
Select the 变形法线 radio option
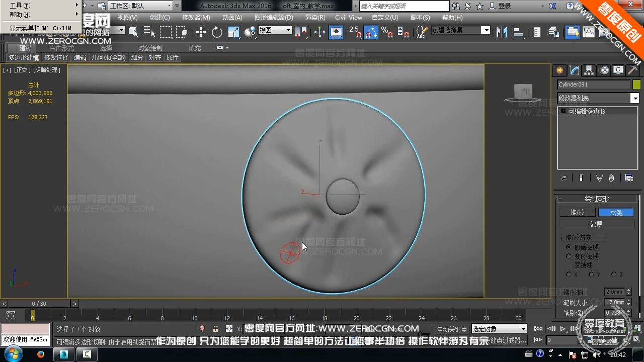[569, 256]
